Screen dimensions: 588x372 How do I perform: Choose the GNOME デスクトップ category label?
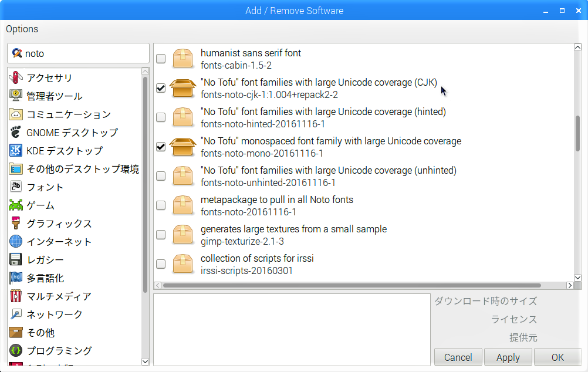point(72,133)
